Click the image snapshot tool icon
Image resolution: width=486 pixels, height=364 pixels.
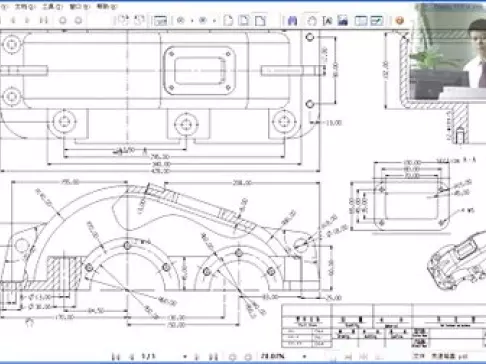(343, 21)
